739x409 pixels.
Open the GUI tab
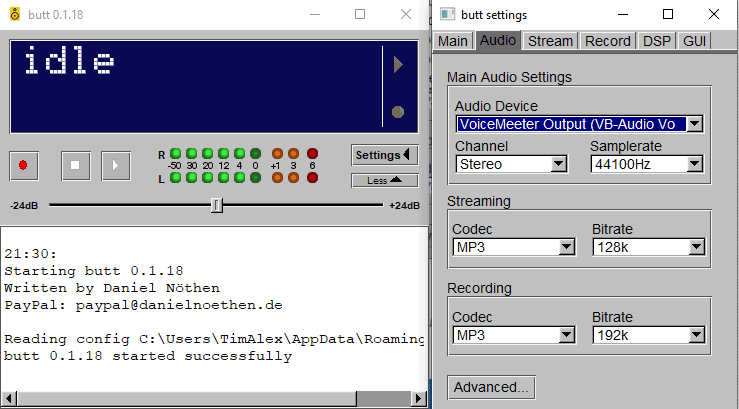pyautogui.click(x=694, y=41)
